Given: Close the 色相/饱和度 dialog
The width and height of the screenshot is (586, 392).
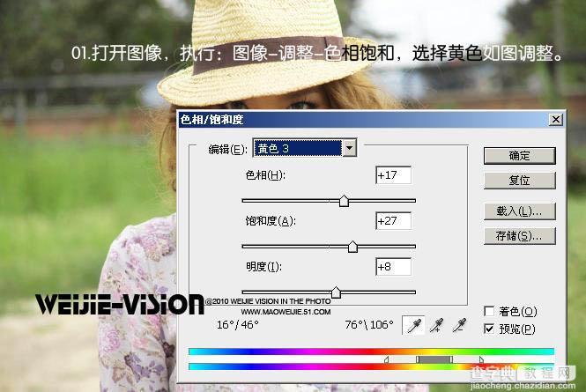Looking at the screenshot, I should (556, 120).
